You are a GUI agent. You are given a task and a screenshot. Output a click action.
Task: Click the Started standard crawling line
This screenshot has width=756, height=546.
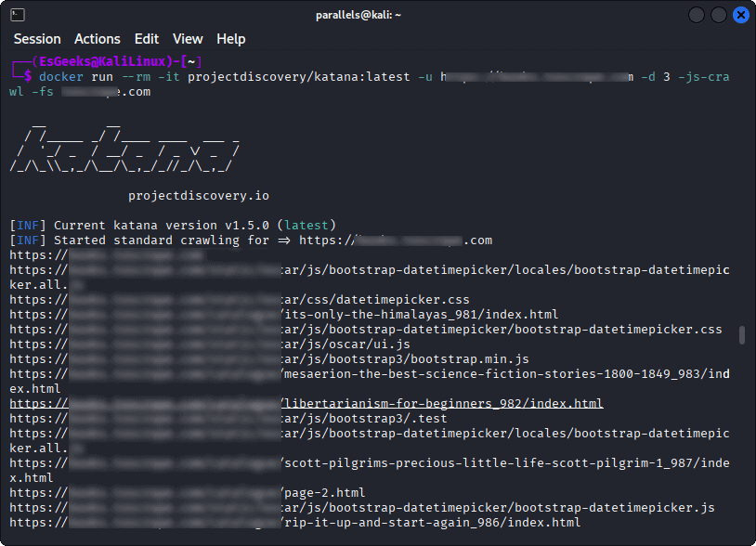251,240
